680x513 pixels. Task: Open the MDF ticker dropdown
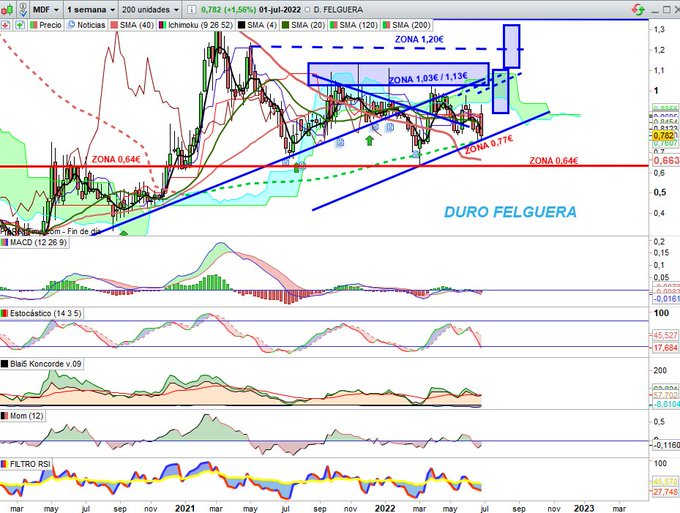click(46, 9)
